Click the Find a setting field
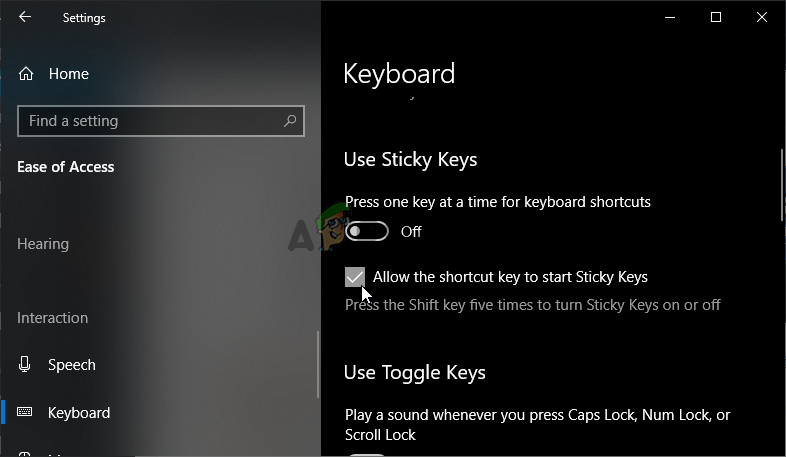This screenshot has height=457, width=786. tap(150, 121)
